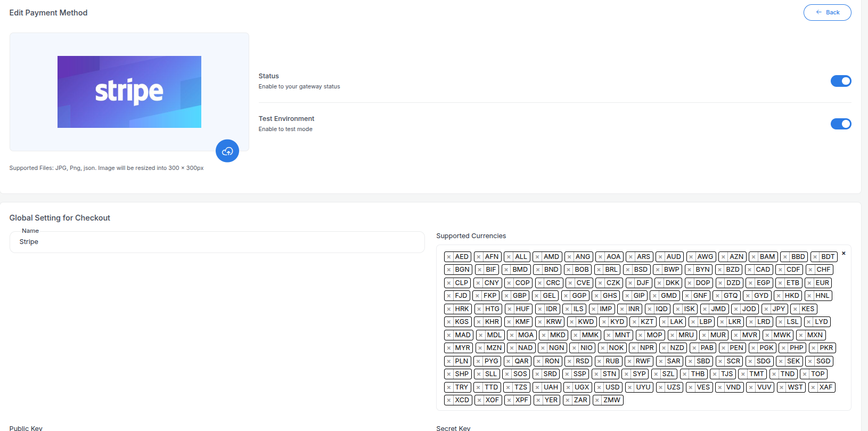The height and width of the screenshot is (431, 868).
Task: Click the KWD currency label
Action: pyautogui.click(x=586, y=322)
